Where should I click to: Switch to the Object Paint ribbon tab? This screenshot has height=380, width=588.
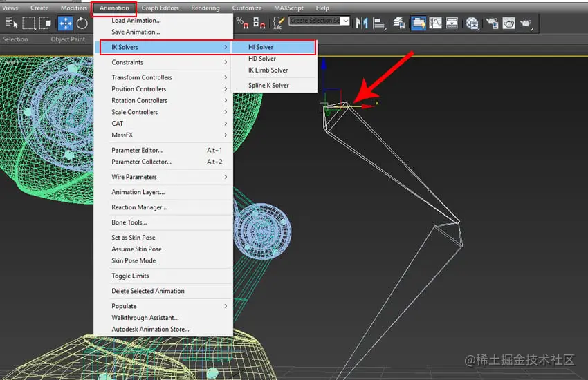pos(68,39)
